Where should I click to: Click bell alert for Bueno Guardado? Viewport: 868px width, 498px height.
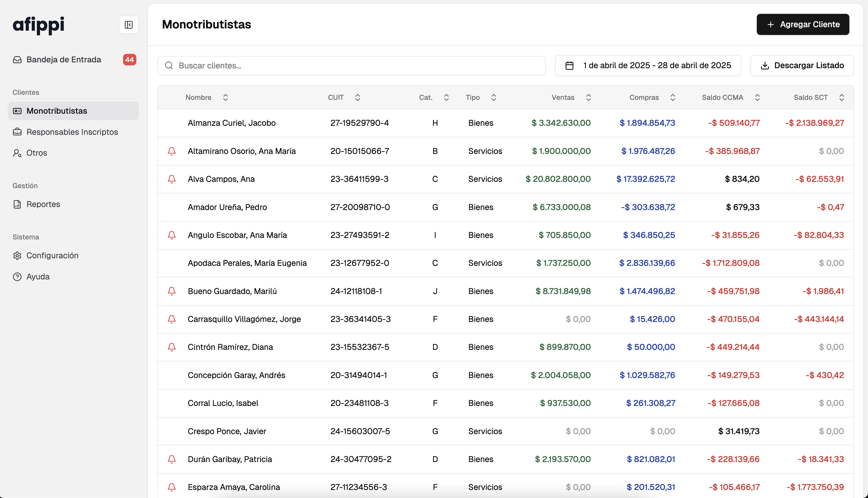pyautogui.click(x=172, y=291)
